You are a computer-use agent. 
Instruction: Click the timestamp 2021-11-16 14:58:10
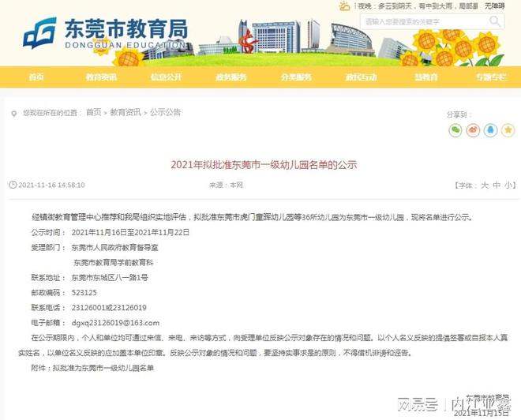[x=51, y=185]
